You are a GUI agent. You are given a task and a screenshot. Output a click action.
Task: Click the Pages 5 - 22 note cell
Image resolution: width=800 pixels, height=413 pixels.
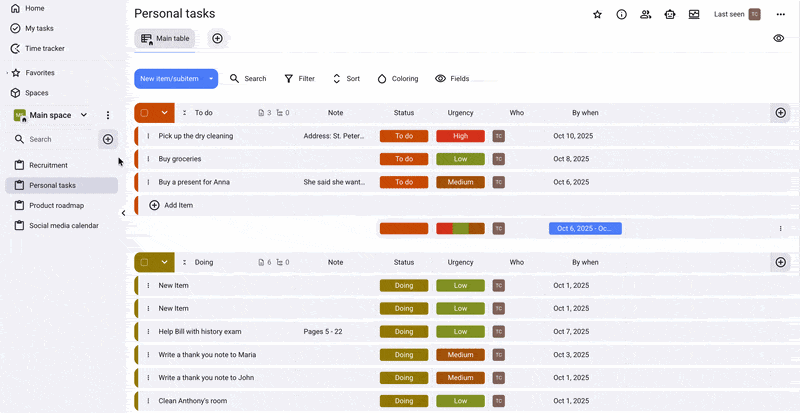(322, 331)
